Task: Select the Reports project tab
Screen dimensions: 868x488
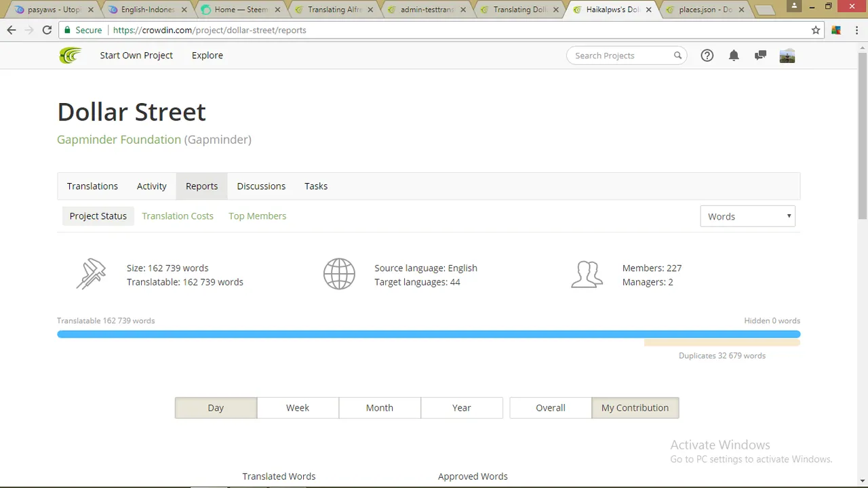Action: point(202,186)
